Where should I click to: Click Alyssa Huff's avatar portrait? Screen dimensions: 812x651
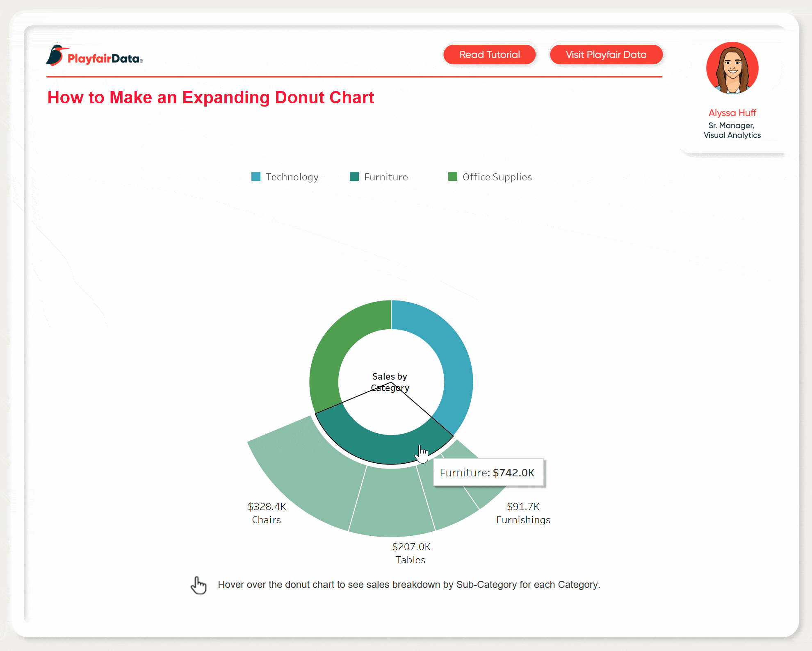(732, 68)
